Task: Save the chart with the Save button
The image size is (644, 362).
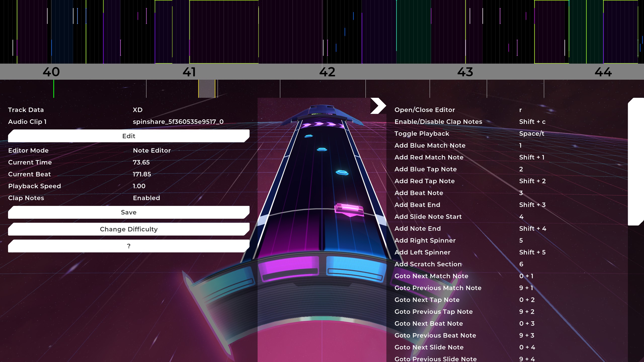Action: [129, 212]
